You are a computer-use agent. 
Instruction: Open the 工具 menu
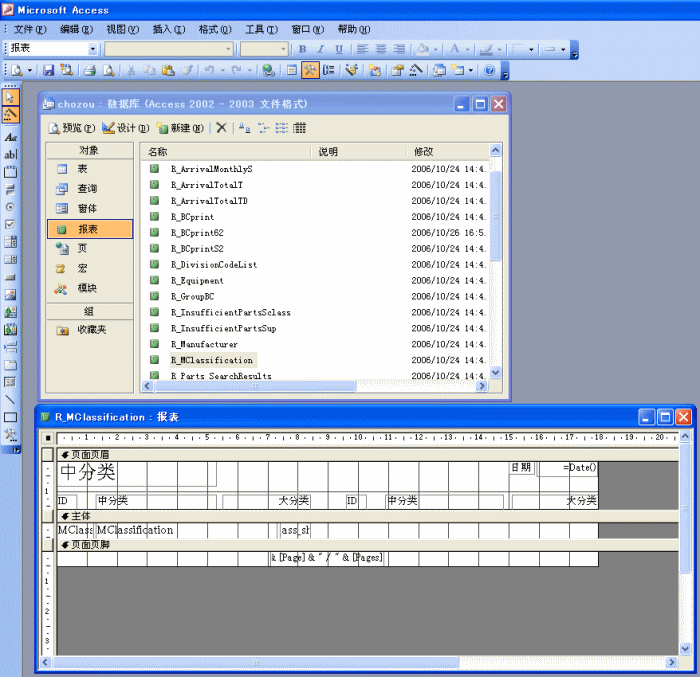click(x=261, y=29)
